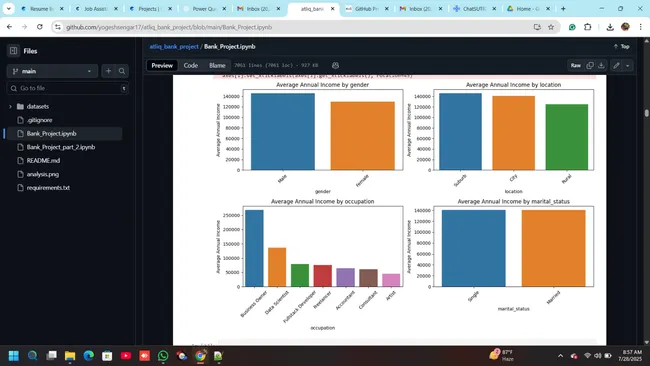Open analysis.png file
Screen dimensions: 650x366
[x=43, y=174]
